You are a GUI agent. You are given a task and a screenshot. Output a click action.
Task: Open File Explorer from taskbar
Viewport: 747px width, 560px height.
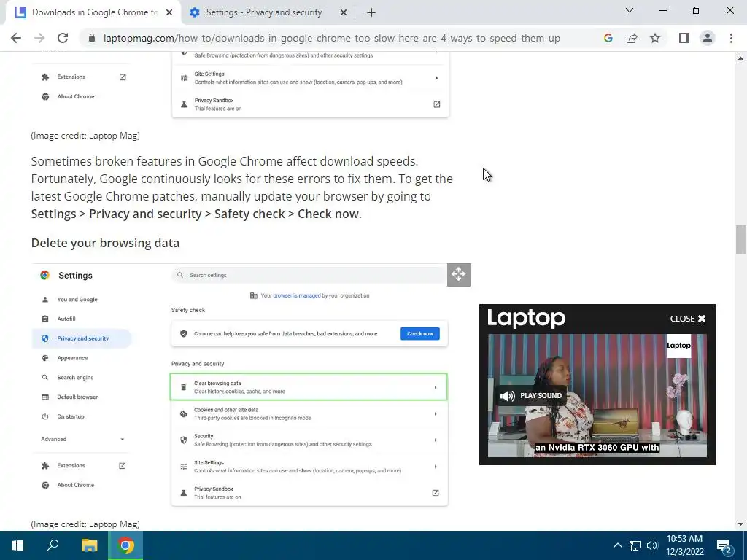click(x=89, y=545)
